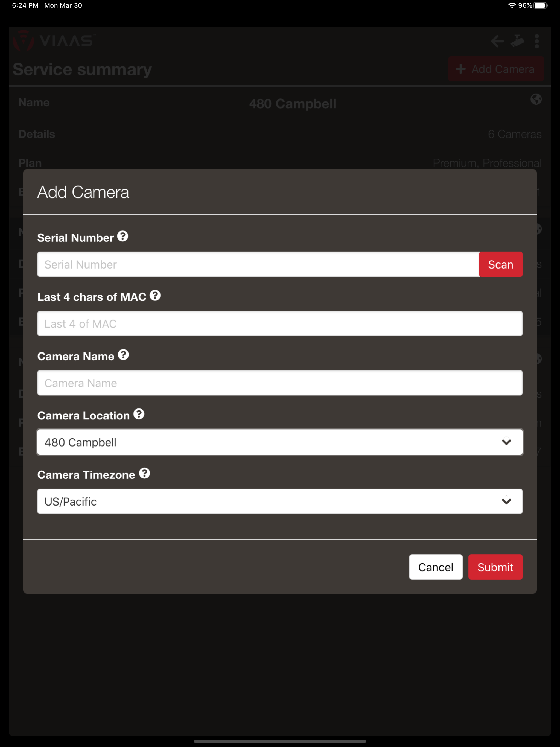Viewport: 560px width, 747px height.
Task: Focus the Camera Name input field
Action: [280, 383]
